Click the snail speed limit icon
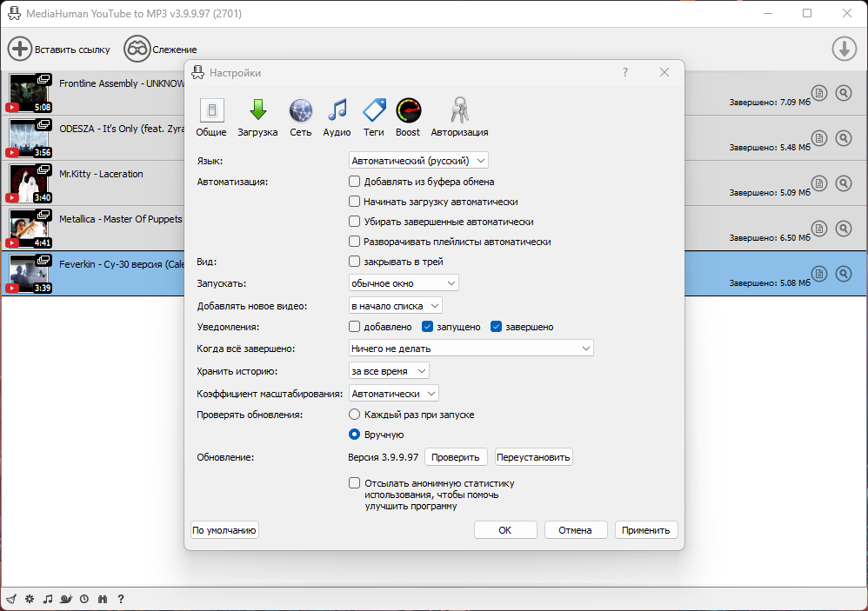Image resolution: width=868 pixels, height=611 pixels. (x=66, y=599)
